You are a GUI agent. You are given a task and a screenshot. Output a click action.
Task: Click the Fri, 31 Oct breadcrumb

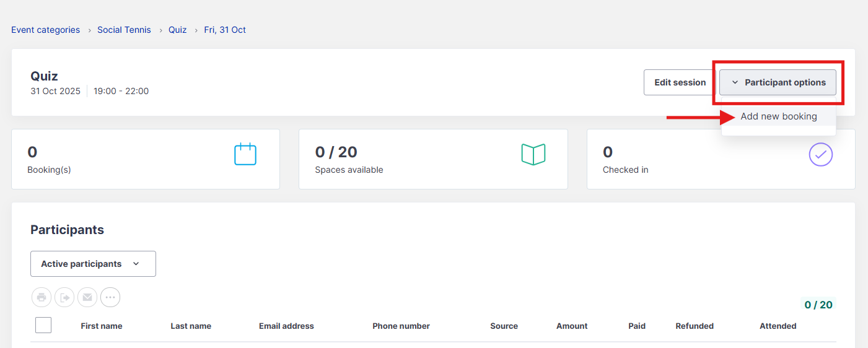click(225, 30)
